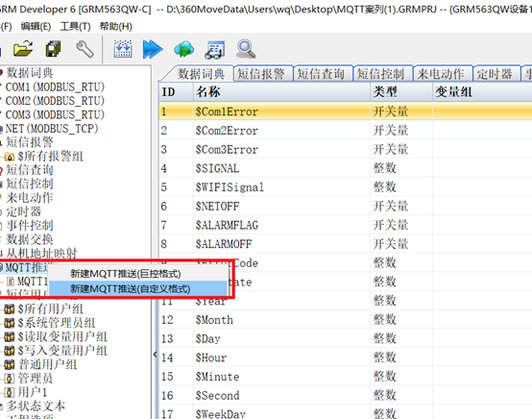Collapse the left panel splitter arrow
Screen dimensions: 532x419
click(x=155, y=355)
